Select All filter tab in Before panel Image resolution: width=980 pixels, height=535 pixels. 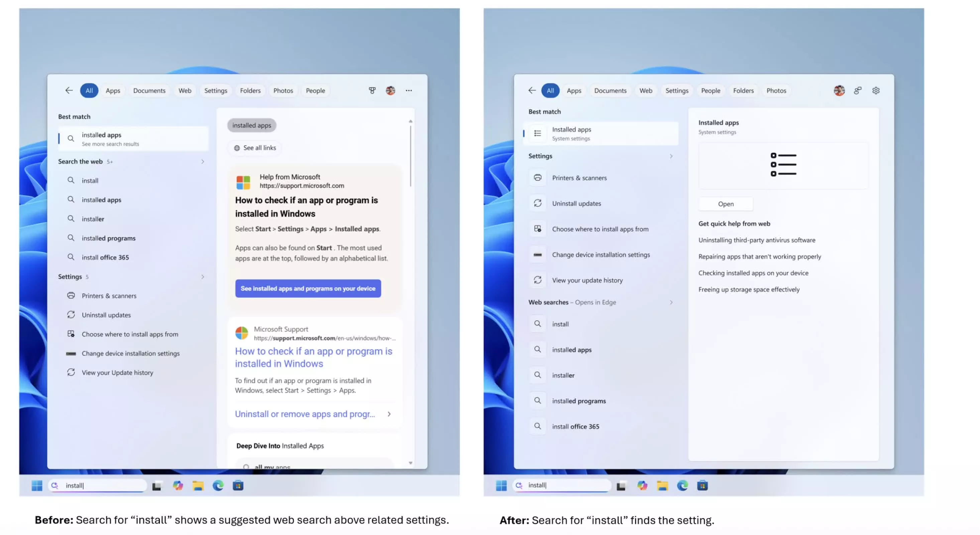(x=89, y=91)
